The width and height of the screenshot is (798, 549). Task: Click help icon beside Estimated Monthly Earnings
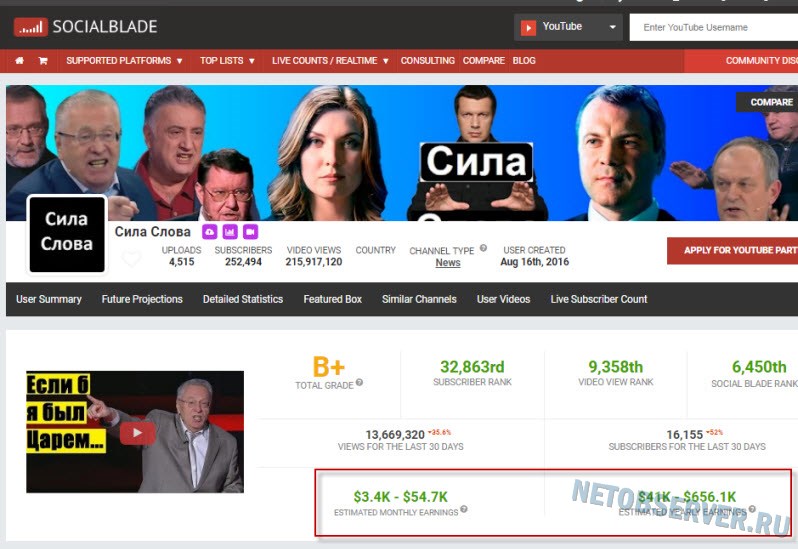click(x=464, y=509)
